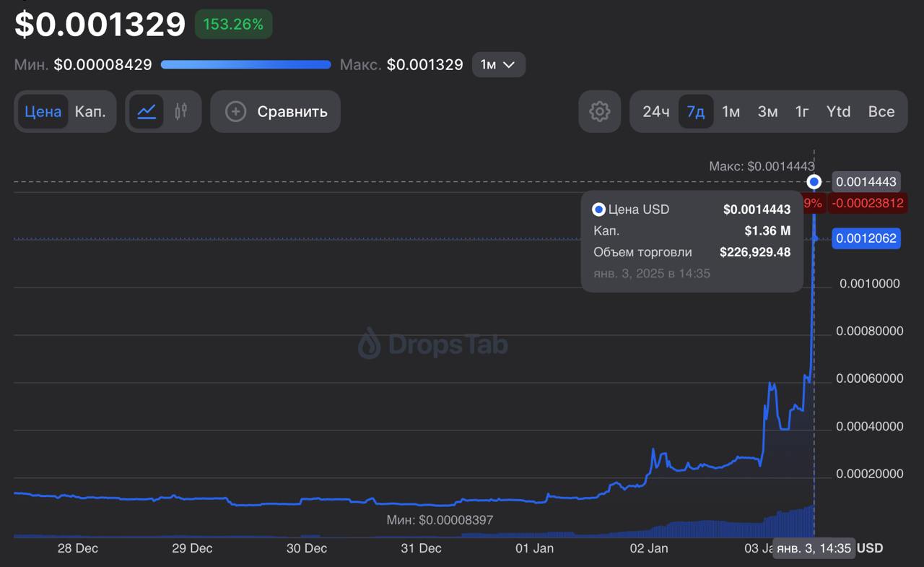Screen dimensions: 924x567
Task: Click the Макс: $0.0014443 chart annotation
Action: [762, 166]
